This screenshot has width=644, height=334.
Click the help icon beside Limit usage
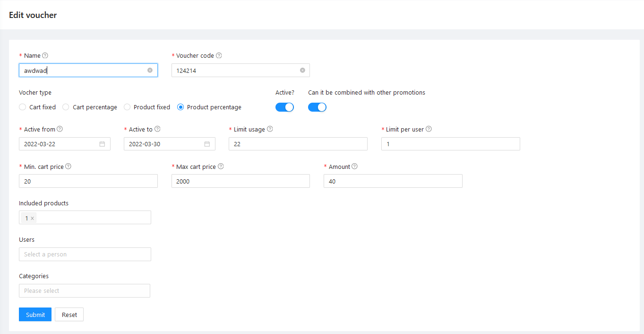pyautogui.click(x=270, y=129)
